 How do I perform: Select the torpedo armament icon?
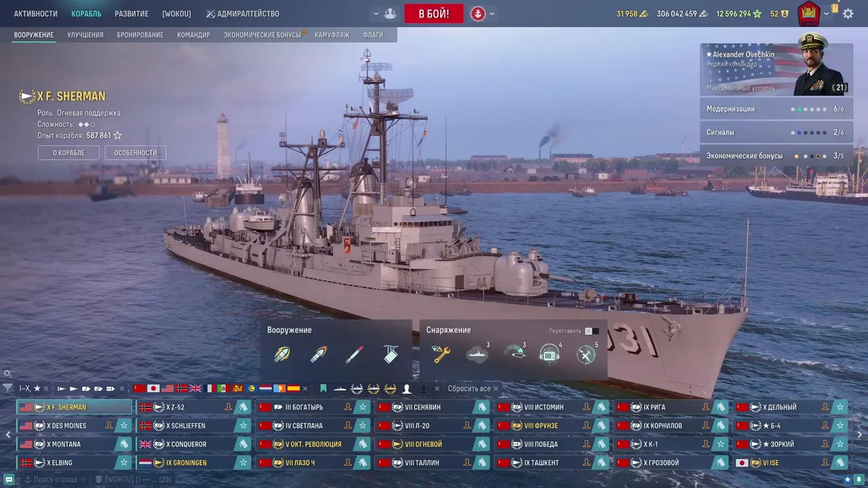point(354,354)
